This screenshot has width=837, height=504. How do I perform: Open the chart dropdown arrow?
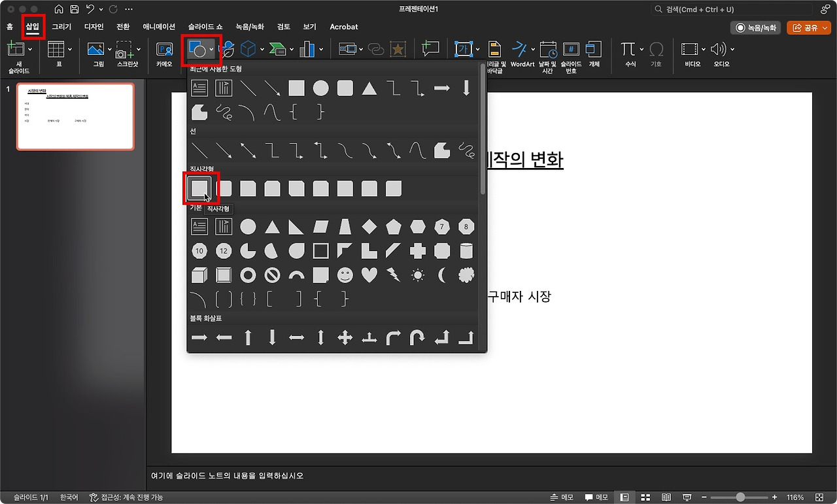pos(320,49)
